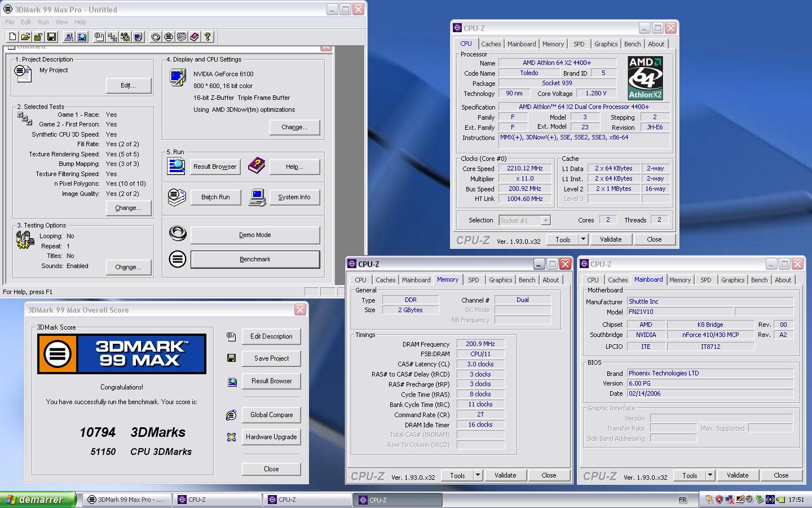
Task: Click the System Info button
Action: point(294,197)
